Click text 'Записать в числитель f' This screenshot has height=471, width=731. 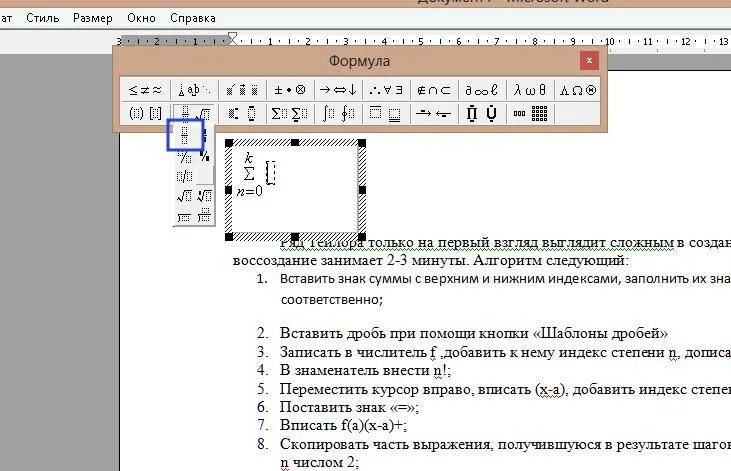coord(359,352)
